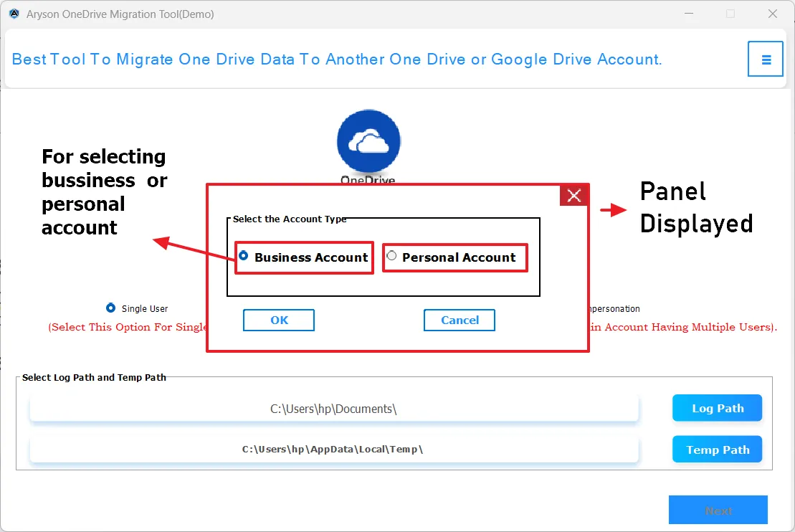Open the hamburger menu icon

click(x=765, y=59)
